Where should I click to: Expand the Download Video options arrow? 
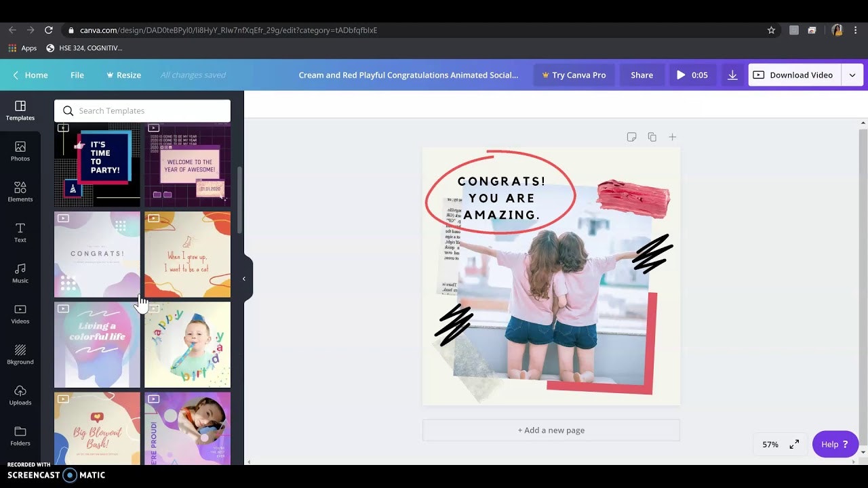[x=852, y=75]
